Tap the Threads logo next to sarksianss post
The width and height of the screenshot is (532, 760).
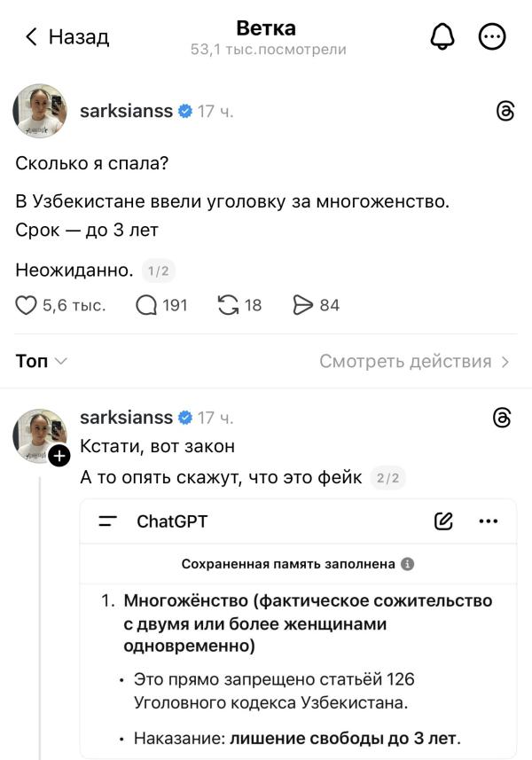click(x=504, y=111)
